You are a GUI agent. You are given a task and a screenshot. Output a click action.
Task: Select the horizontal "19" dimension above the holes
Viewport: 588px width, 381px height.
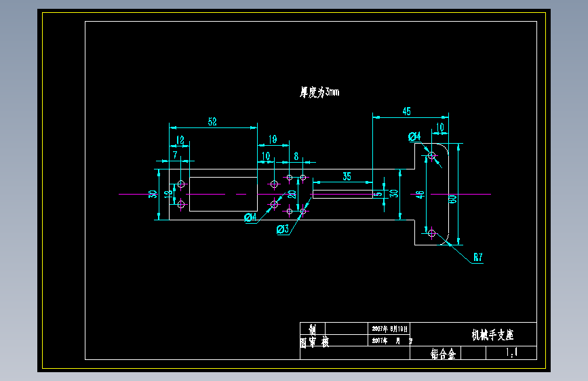[273, 140]
